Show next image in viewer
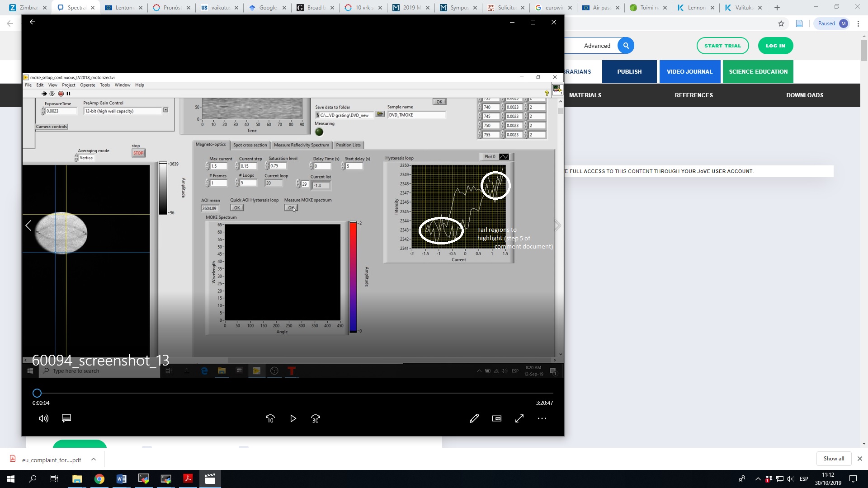This screenshot has height=488, width=868. pos(557,225)
